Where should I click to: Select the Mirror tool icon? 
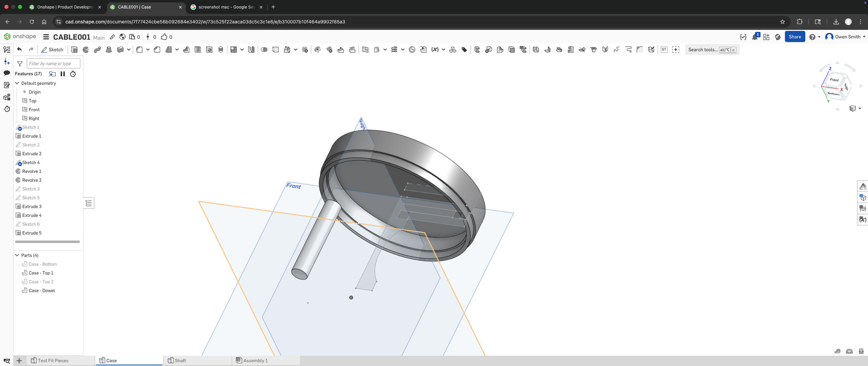[x=251, y=50]
